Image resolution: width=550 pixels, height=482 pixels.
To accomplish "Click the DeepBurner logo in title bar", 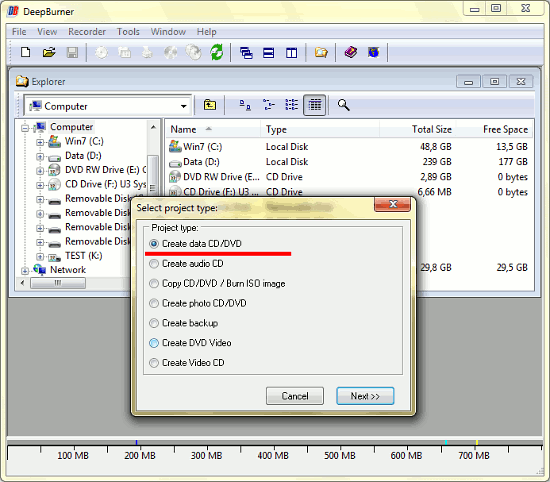I will (13, 11).
